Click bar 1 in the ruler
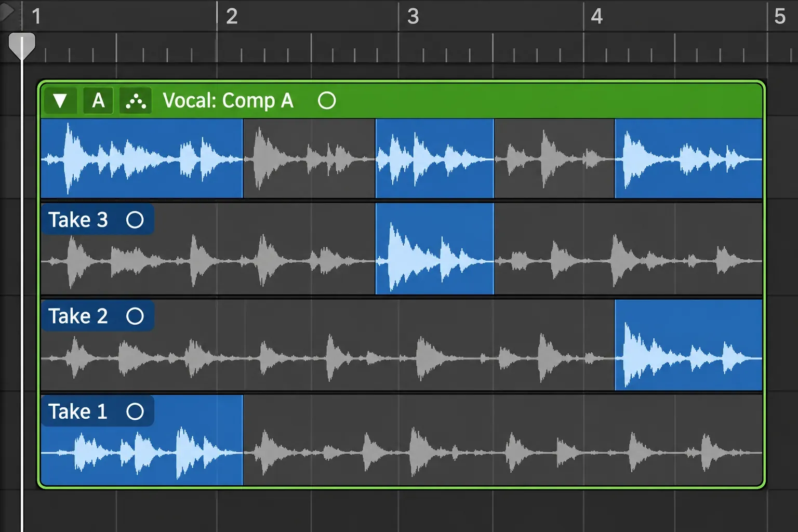798x532 pixels. (36, 16)
